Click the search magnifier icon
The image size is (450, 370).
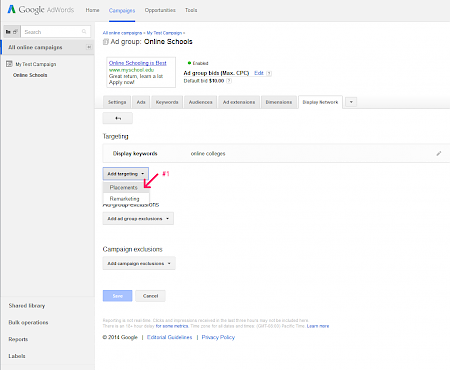pos(84,32)
